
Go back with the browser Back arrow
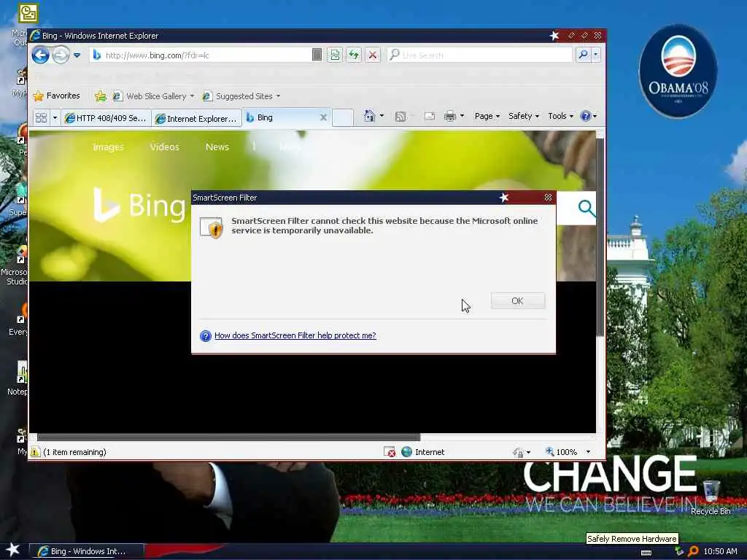[x=41, y=55]
